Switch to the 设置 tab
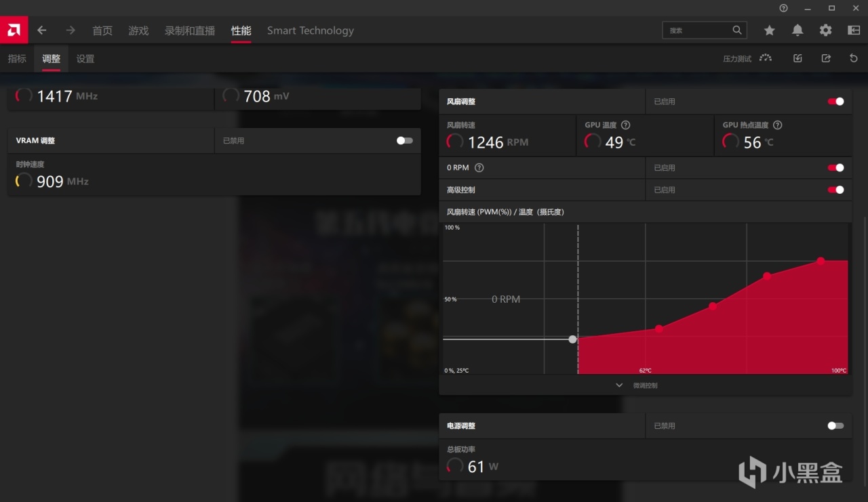The image size is (868, 502). pyautogui.click(x=85, y=59)
